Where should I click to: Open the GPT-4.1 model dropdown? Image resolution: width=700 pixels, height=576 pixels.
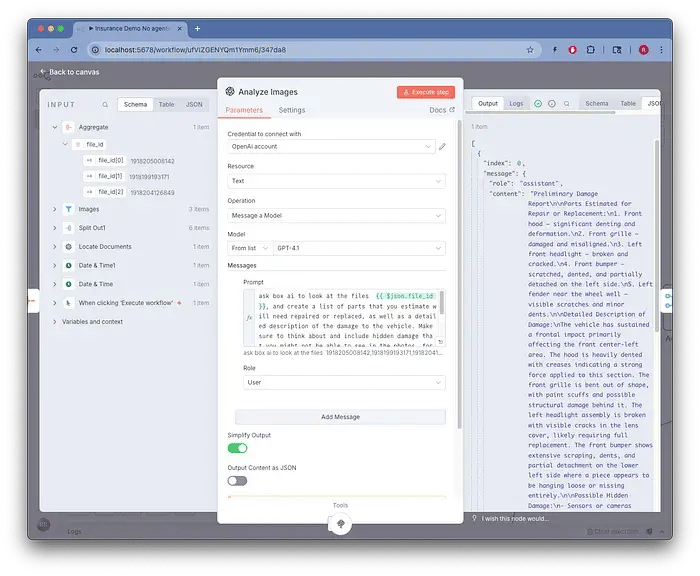tap(359, 248)
